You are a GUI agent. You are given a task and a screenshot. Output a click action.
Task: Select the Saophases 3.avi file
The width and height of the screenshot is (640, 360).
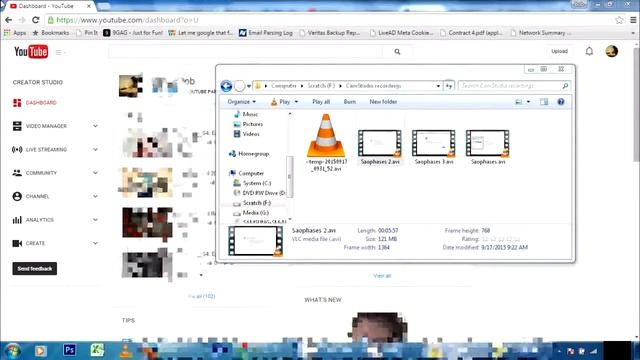point(433,147)
